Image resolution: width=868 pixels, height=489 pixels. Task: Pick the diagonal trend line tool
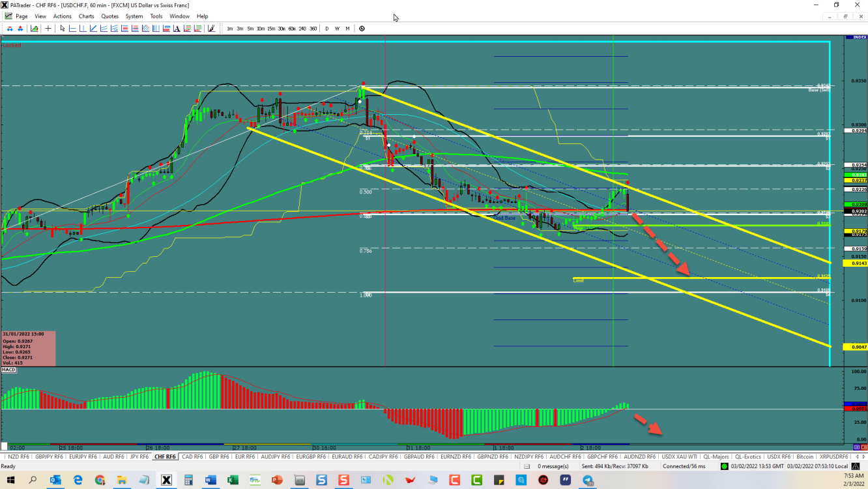[x=93, y=29]
